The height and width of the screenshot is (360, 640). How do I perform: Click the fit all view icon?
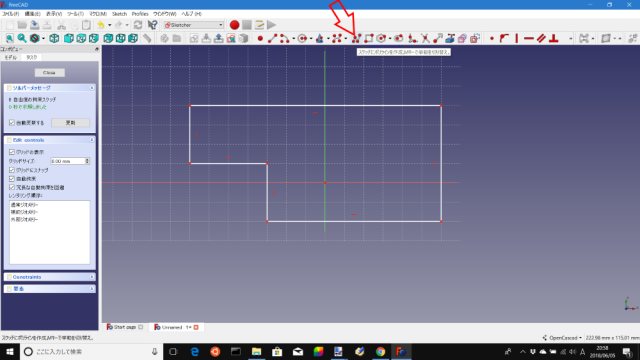tap(9, 38)
